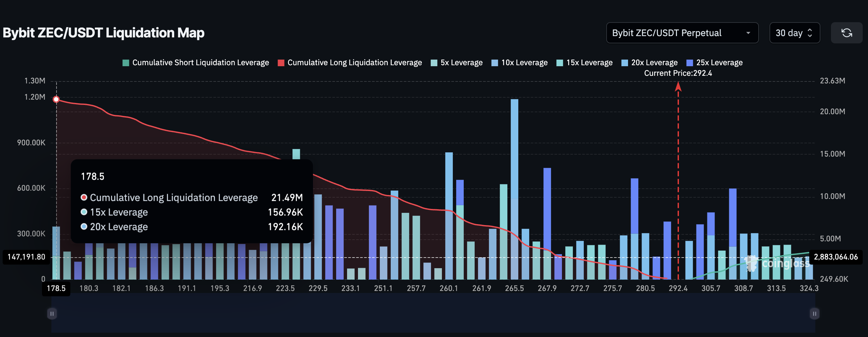Open the 30 day range selector
868x337 pixels.
click(x=794, y=33)
